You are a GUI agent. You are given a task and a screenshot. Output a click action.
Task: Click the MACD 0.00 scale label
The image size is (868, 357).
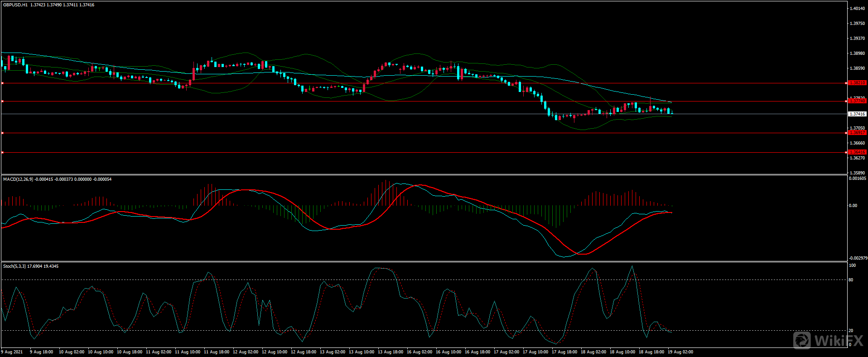tap(853, 206)
